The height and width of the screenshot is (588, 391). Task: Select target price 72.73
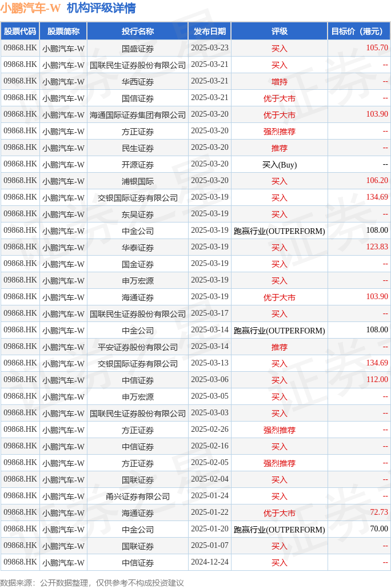coord(379,512)
